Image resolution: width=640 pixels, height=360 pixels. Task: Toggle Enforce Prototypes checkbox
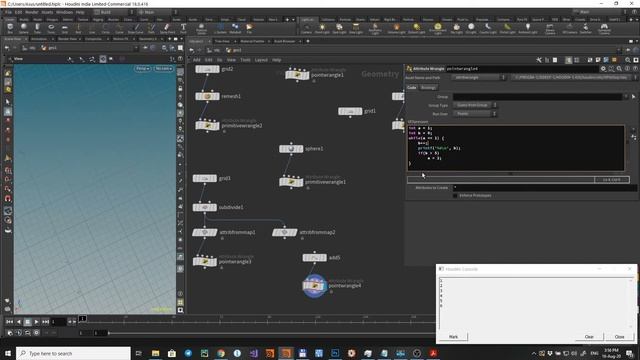click(455, 196)
